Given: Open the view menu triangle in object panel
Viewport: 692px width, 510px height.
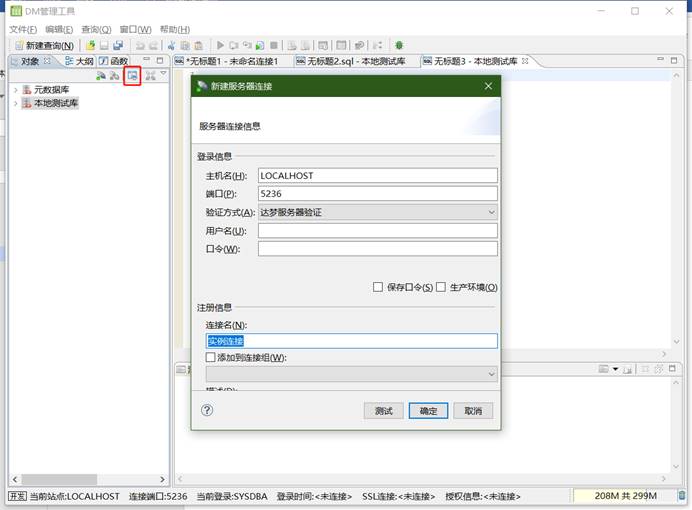Looking at the screenshot, I should 164,73.
